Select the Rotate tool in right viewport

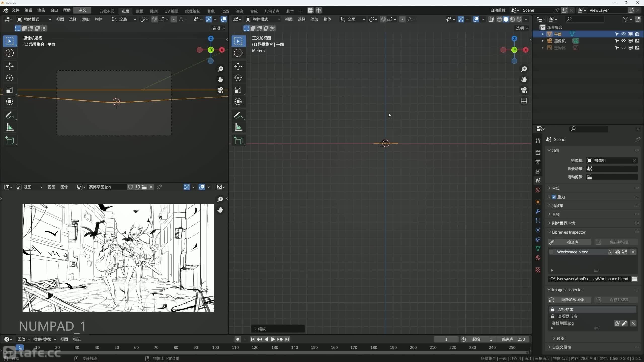pyautogui.click(x=238, y=78)
